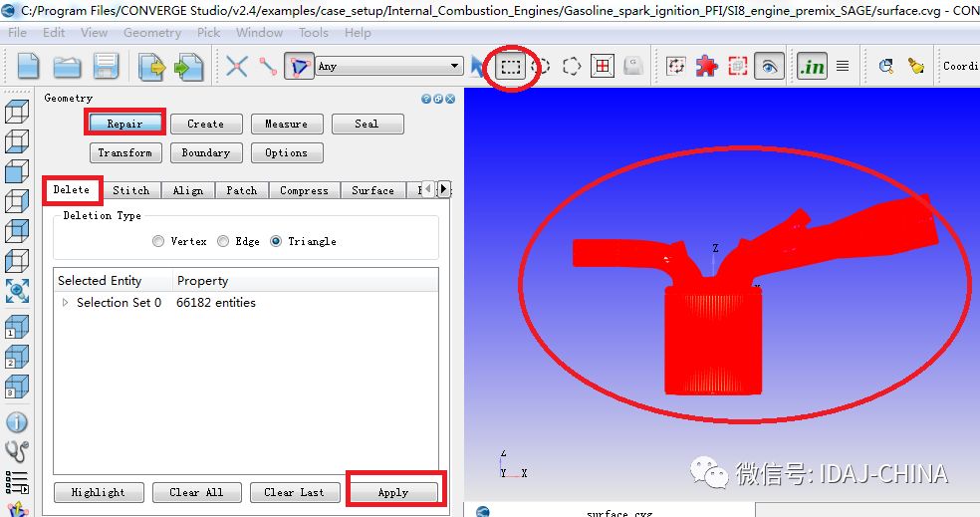Open the Help menu
The height and width of the screenshot is (517, 980).
pyautogui.click(x=358, y=33)
